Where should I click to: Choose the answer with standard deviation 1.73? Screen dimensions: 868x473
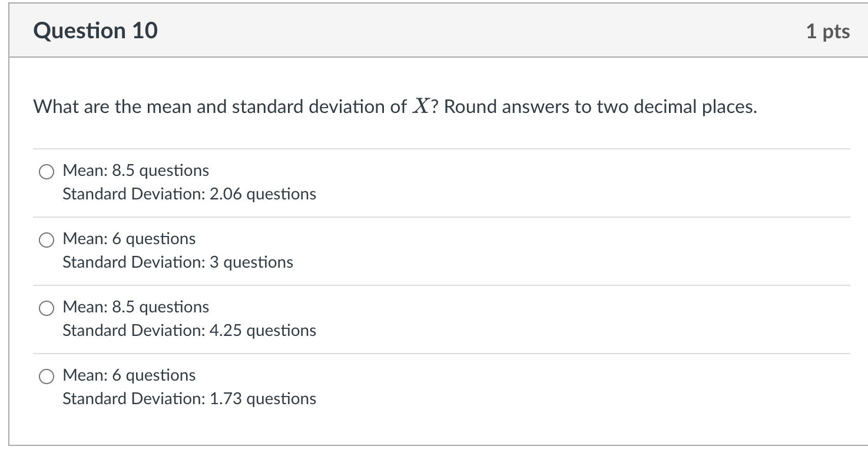[46, 376]
